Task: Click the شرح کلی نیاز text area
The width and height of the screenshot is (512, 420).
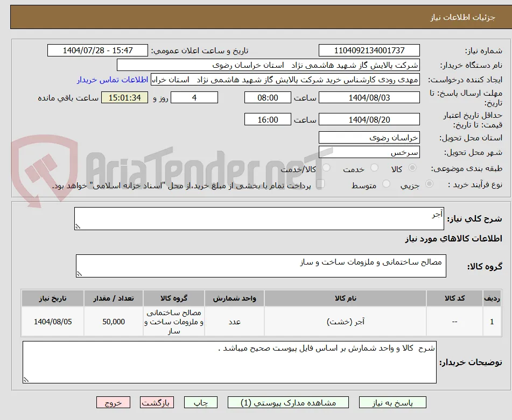Action: pos(259,218)
